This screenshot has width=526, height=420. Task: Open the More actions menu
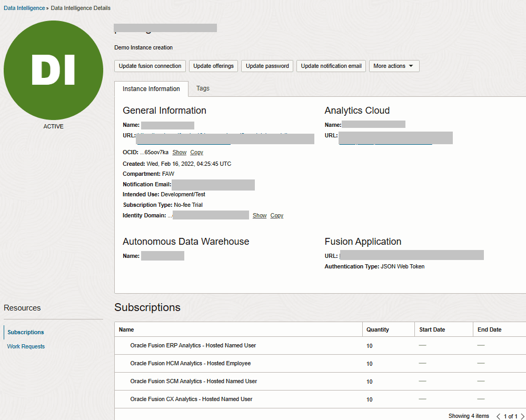pyautogui.click(x=394, y=66)
